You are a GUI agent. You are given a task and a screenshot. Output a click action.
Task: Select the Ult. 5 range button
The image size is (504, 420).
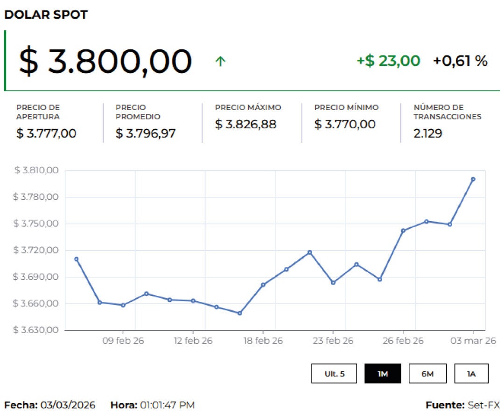(334, 373)
